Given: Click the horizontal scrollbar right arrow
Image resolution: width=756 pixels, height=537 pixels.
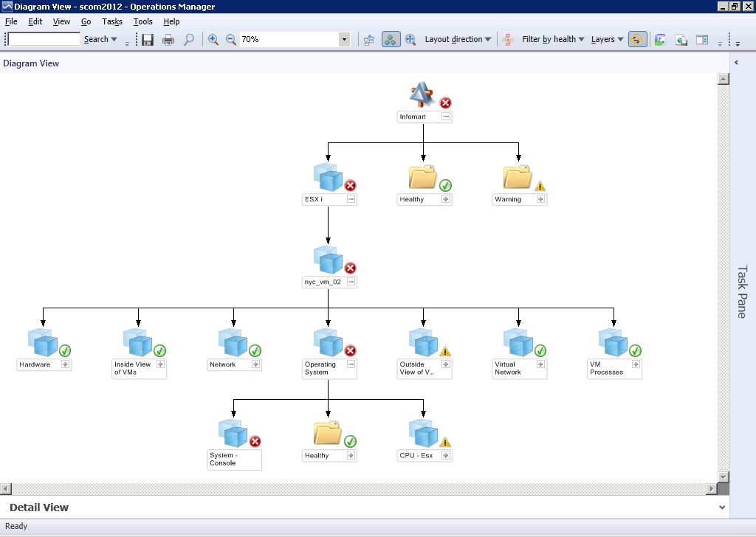Looking at the screenshot, I should [712, 489].
